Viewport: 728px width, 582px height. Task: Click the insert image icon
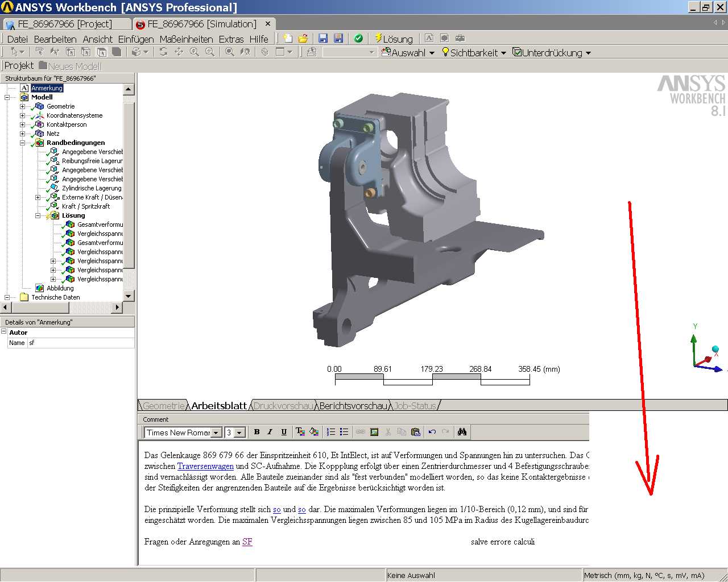[x=374, y=432]
